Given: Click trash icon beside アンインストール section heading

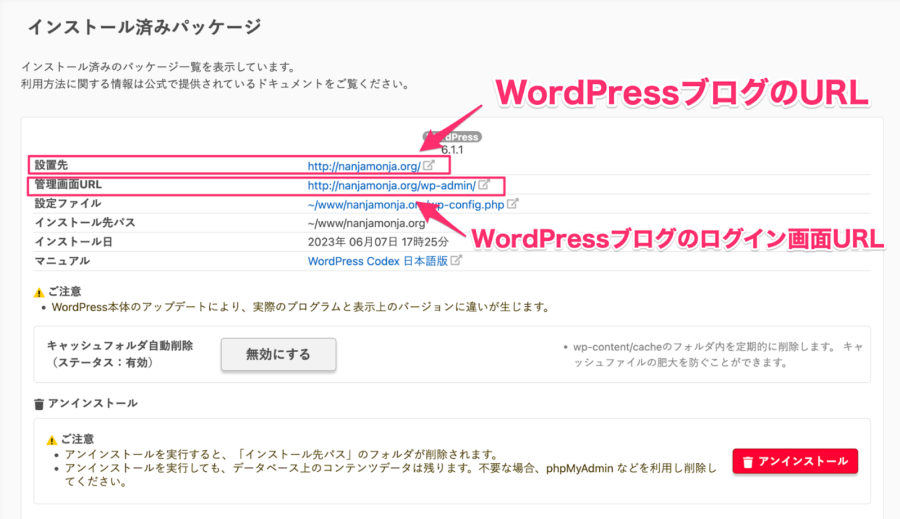Looking at the screenshot, I should (39, 404).
